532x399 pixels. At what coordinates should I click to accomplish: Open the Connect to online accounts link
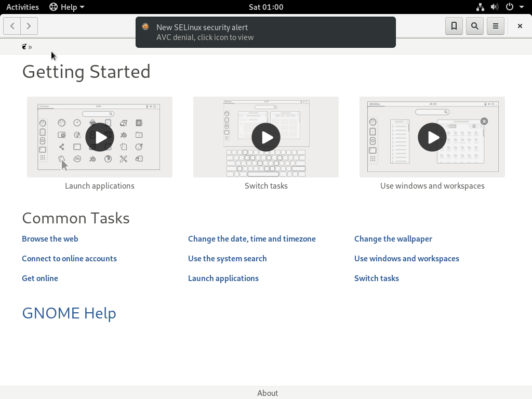coord(69,259)
